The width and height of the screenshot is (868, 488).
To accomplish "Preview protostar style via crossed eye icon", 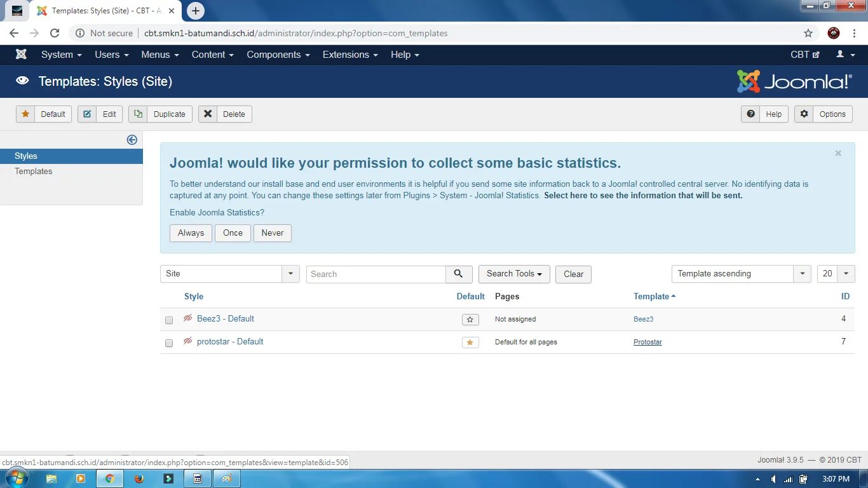I will click(x=187, y=341).
